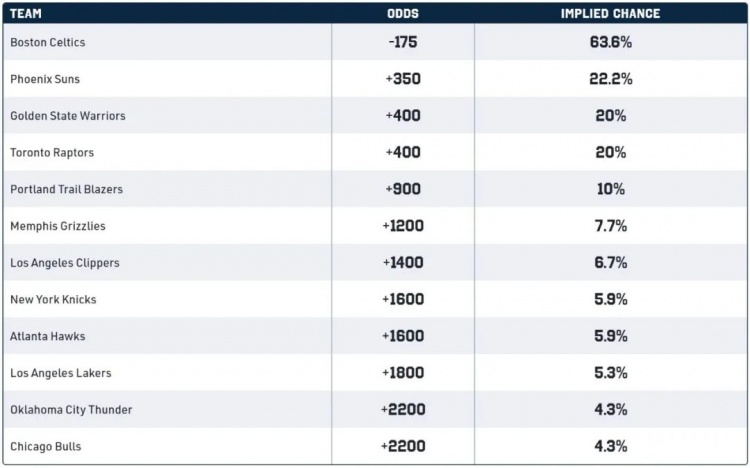Viewport: 750px width, 468px height.
Task: Select the Phoenix Suns team name
Action: coord(45,79)
